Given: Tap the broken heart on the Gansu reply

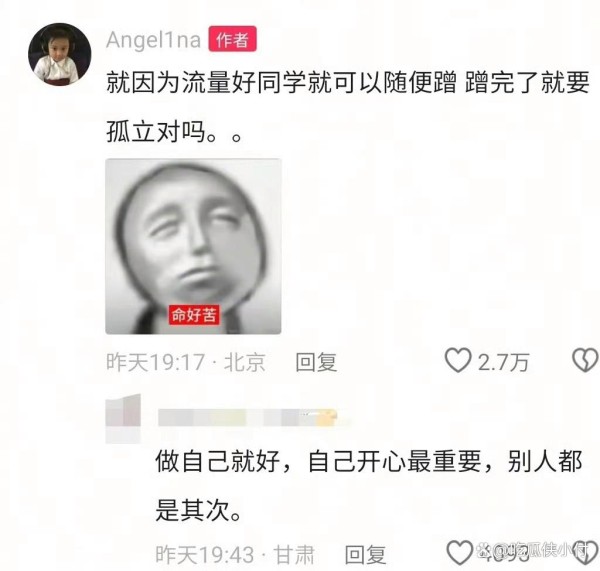Looking at the screenshot, I should point(588,553).
